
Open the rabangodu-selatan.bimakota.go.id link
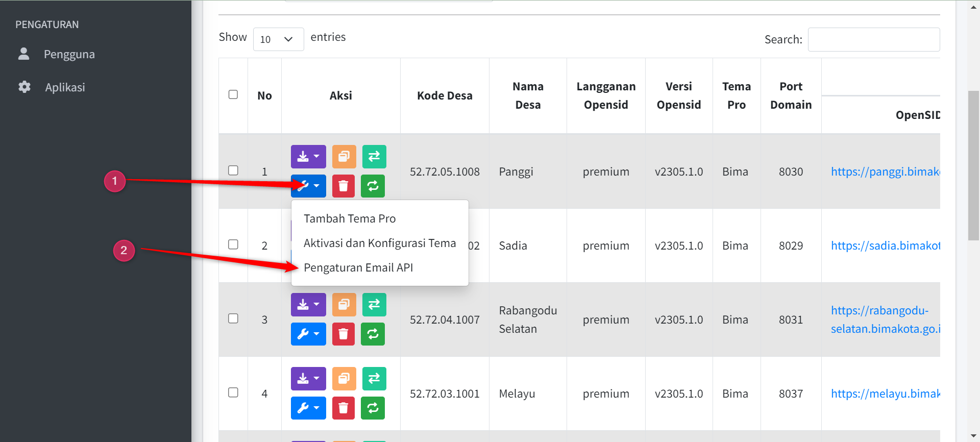coord(885,320)
